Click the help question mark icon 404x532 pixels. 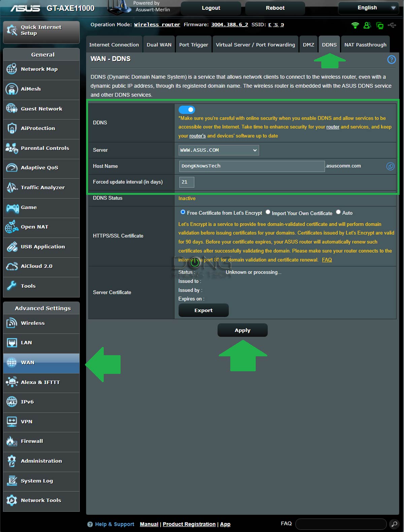point(391,60)
